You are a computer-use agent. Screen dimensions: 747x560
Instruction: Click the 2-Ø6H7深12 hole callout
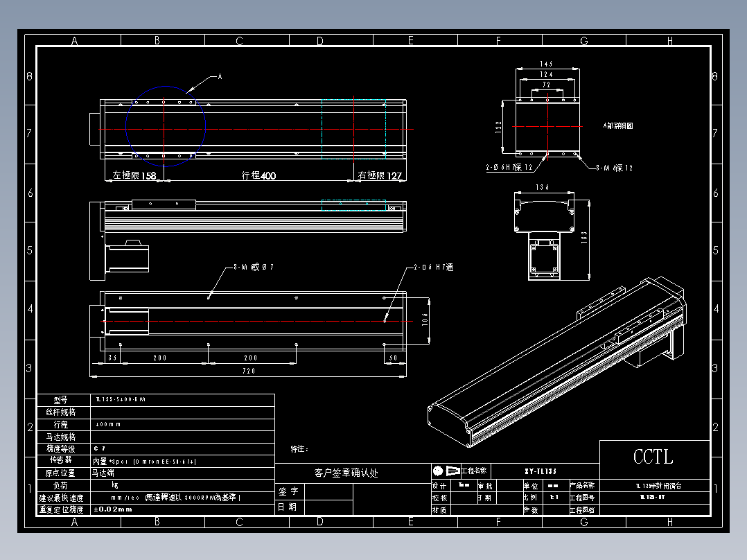[509, 167]
